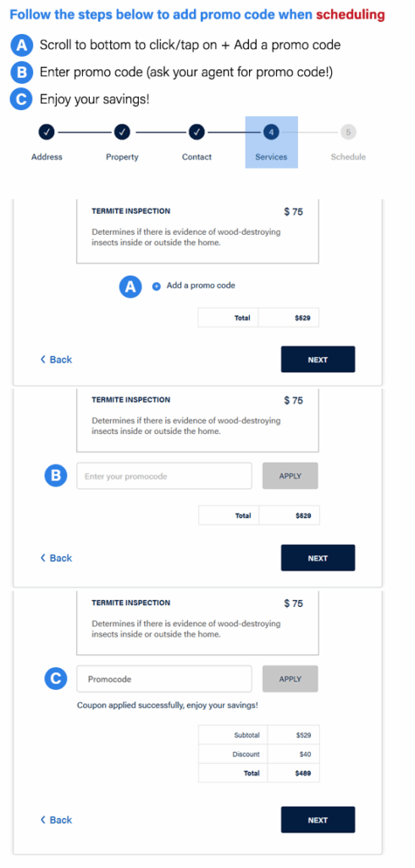Go Back from the first promo panel
415x868 pixels.
tap(57, 359)
